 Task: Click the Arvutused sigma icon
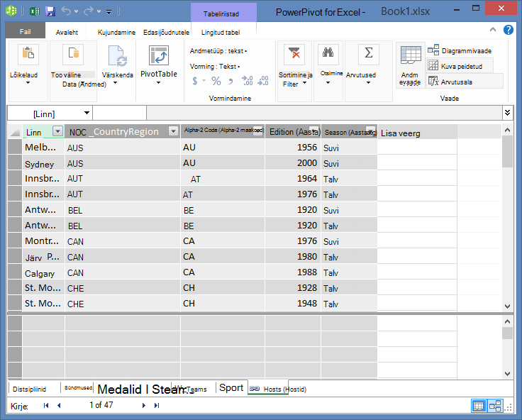(x=369, y=54)
